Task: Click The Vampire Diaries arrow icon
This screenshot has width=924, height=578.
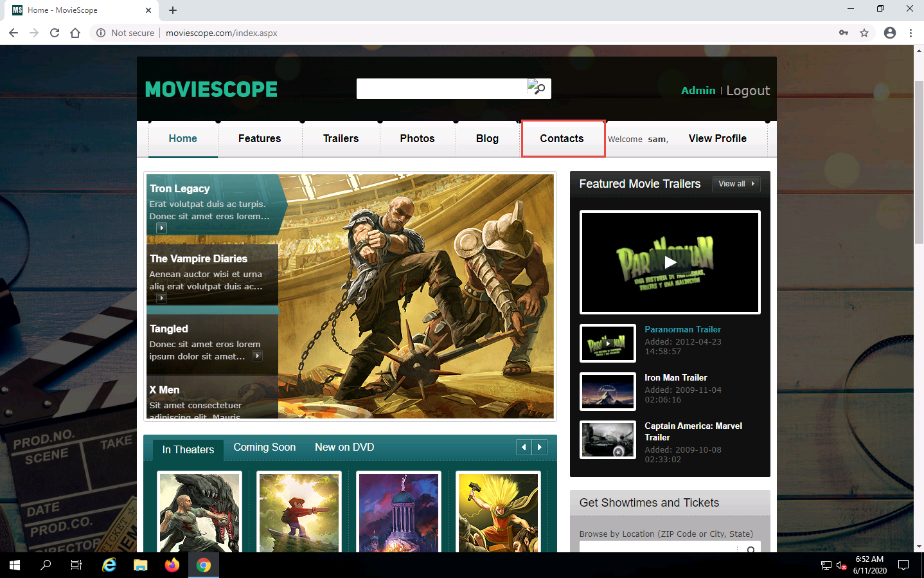Action: [162, 298]
